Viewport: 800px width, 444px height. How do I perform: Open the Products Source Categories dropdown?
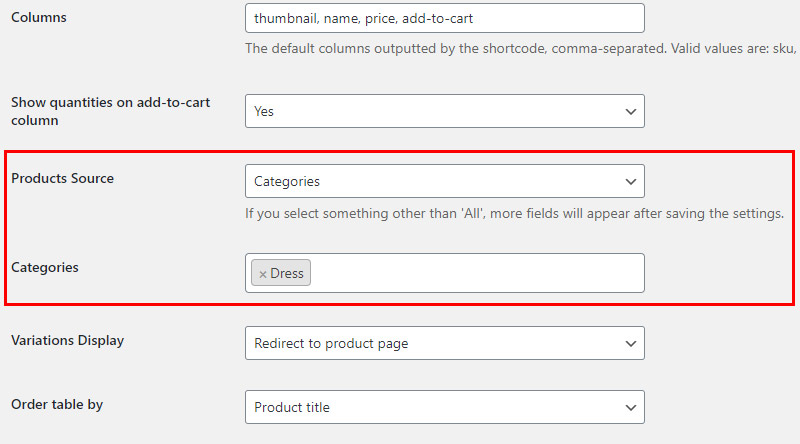(444, 181)
